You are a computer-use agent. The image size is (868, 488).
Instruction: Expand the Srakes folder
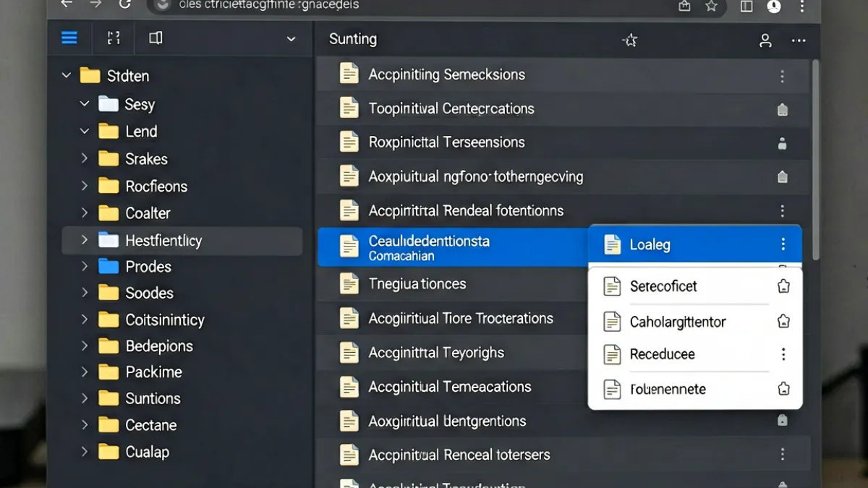[x=84, y=158]
